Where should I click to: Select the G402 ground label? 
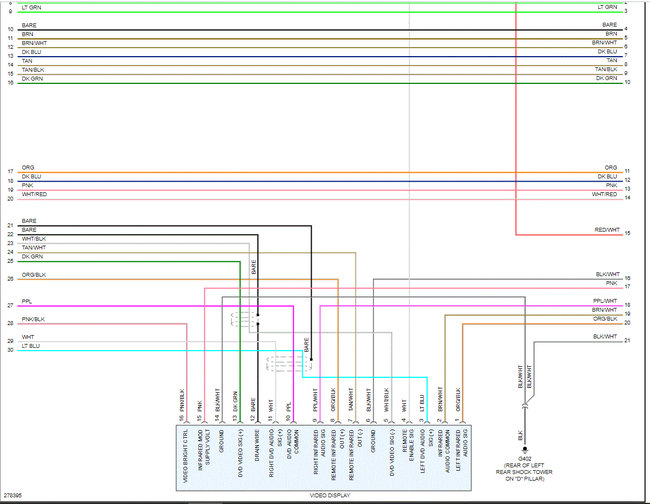524,459
